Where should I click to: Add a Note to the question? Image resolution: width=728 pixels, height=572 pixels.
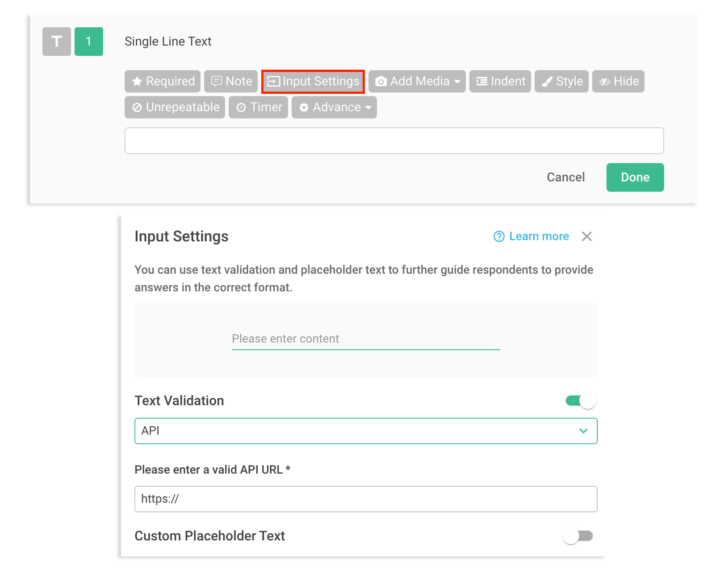click(231, 81)
